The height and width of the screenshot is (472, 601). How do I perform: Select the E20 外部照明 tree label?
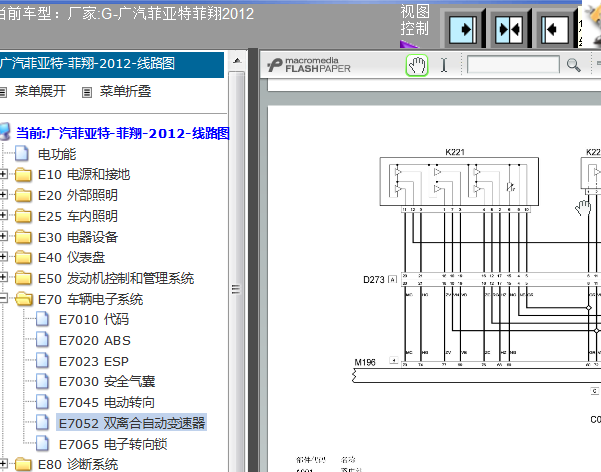point(77,196)
